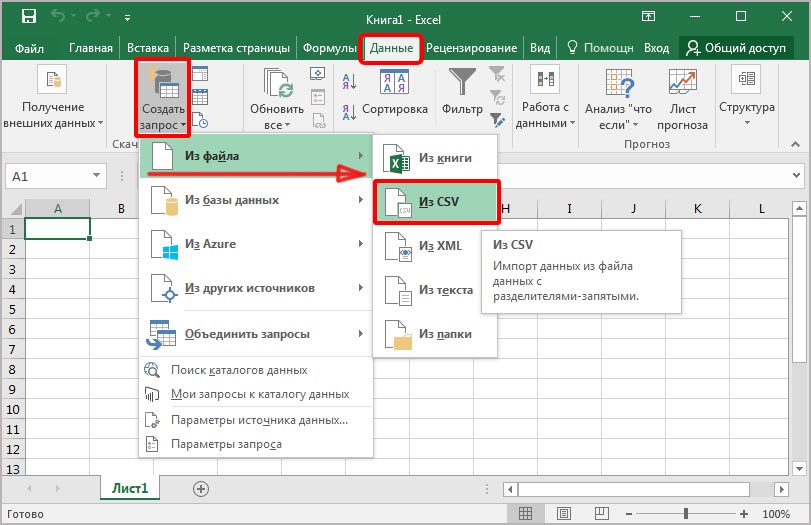Open Получение внешних данных dropdown

pos(53,98)
